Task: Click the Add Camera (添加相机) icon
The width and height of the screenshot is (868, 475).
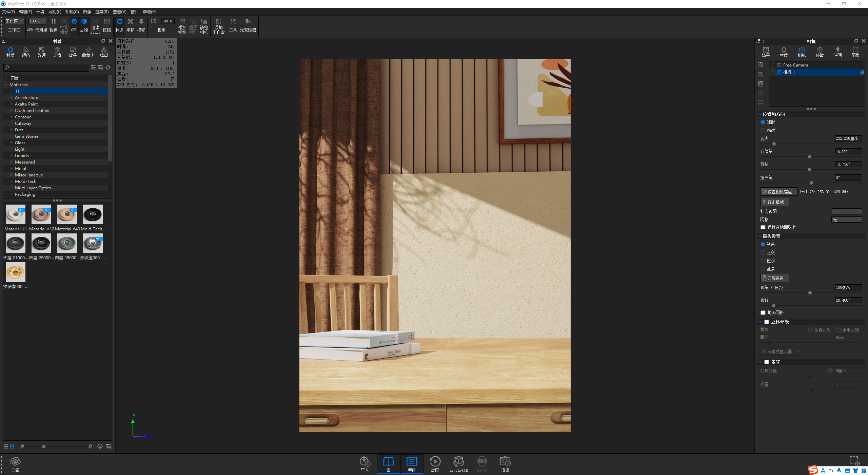Action: [182, 26]
